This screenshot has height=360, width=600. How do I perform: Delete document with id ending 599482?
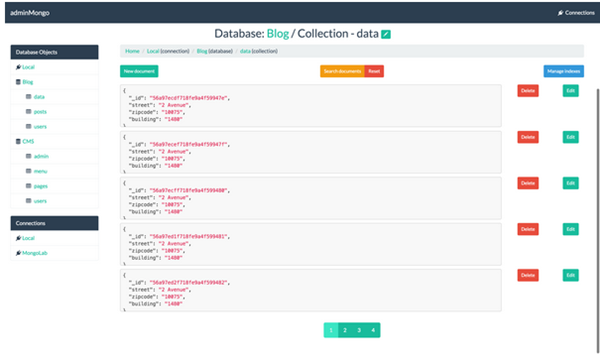528,275
